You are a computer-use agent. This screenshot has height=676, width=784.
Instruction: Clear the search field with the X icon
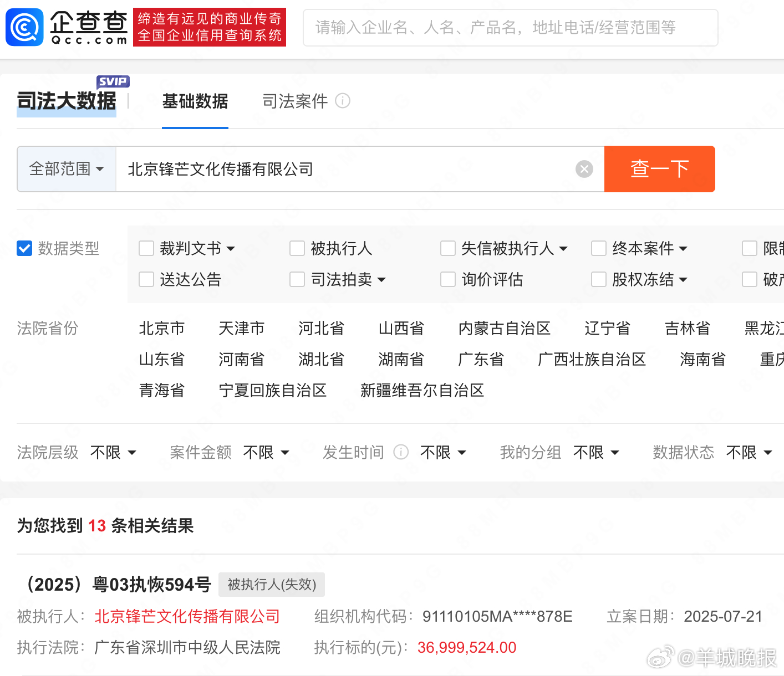[x=584, y=169]
